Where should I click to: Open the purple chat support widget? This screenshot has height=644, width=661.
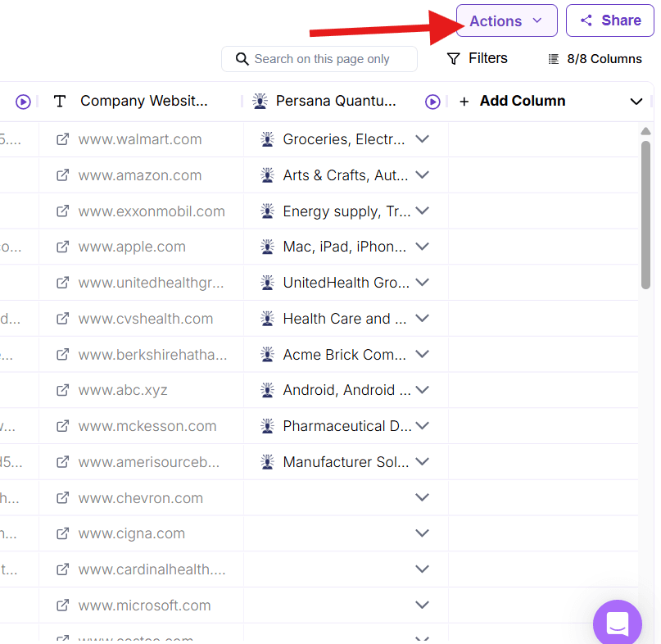[617, 623]
